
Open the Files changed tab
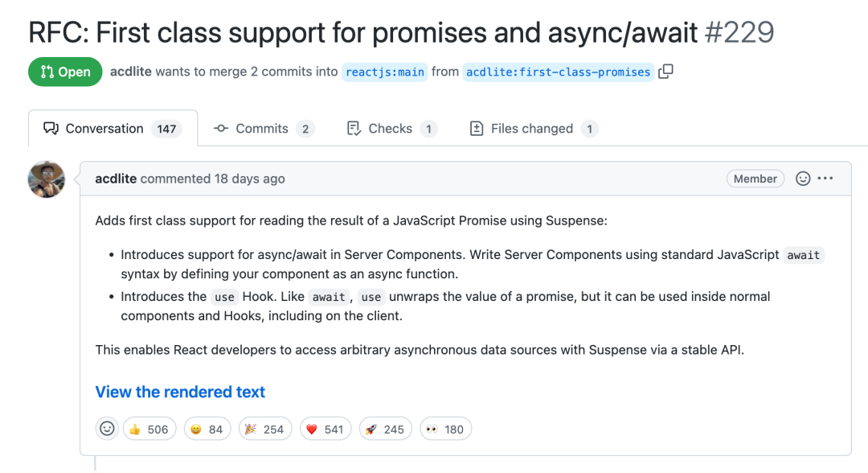(x=534, y=129)
